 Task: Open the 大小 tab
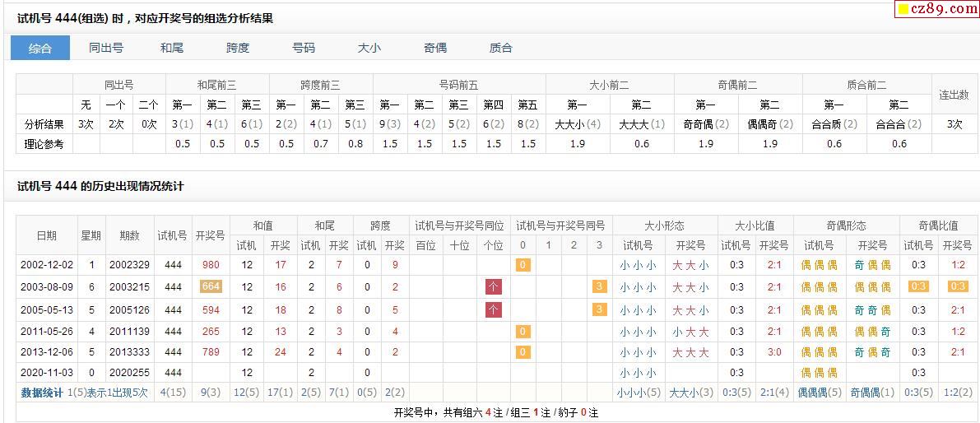[369, 48]
